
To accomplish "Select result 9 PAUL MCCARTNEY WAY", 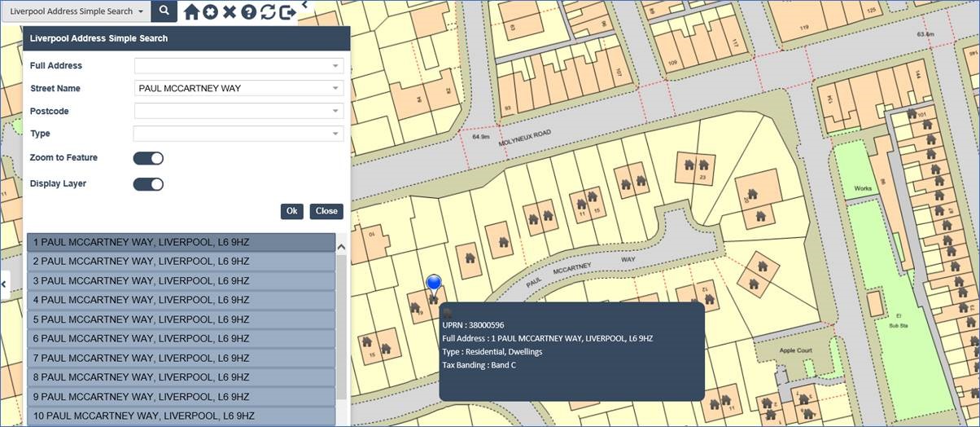I will pos(182,397).
